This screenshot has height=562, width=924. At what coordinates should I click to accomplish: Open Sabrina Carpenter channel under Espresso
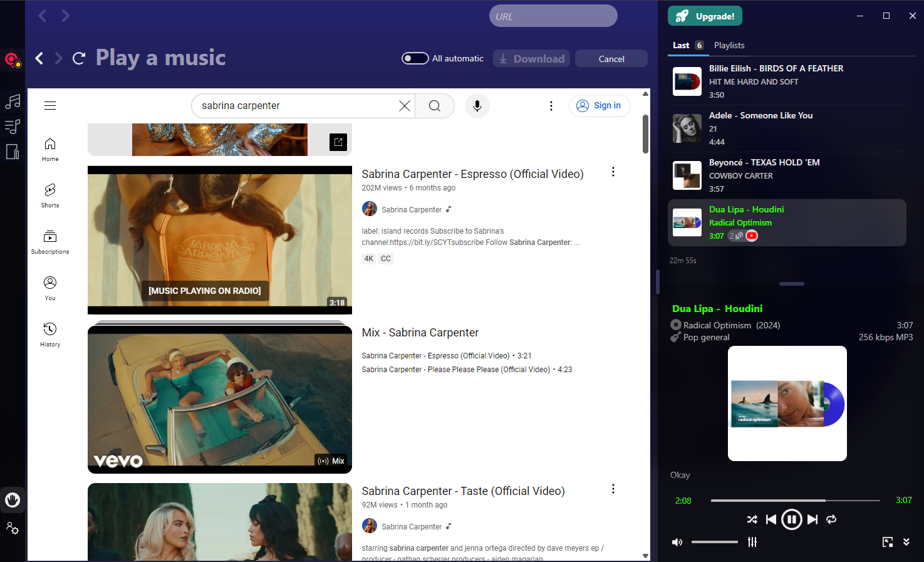tap(412, 210)
